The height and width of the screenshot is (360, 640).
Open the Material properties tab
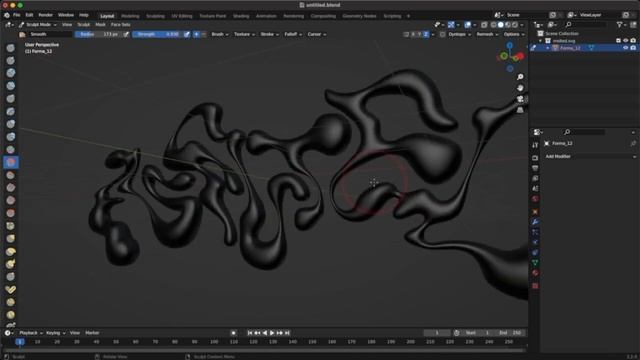pos(535,273)
